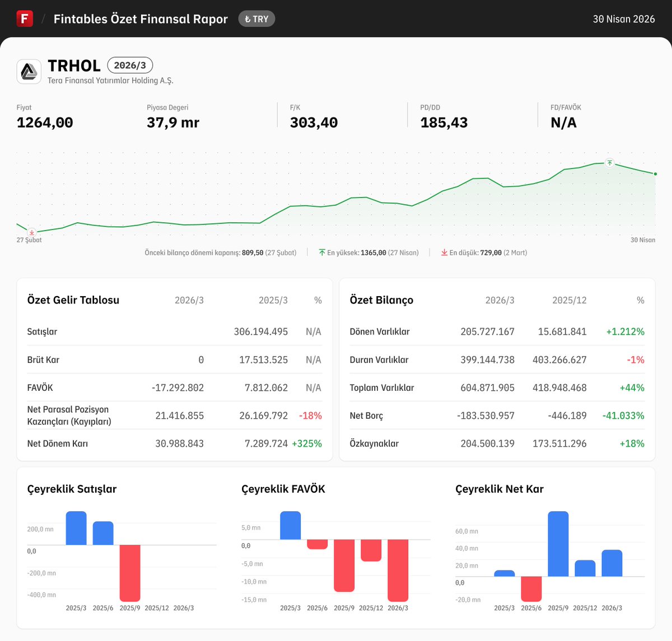Click the PD/DD value 185,43

444,123
